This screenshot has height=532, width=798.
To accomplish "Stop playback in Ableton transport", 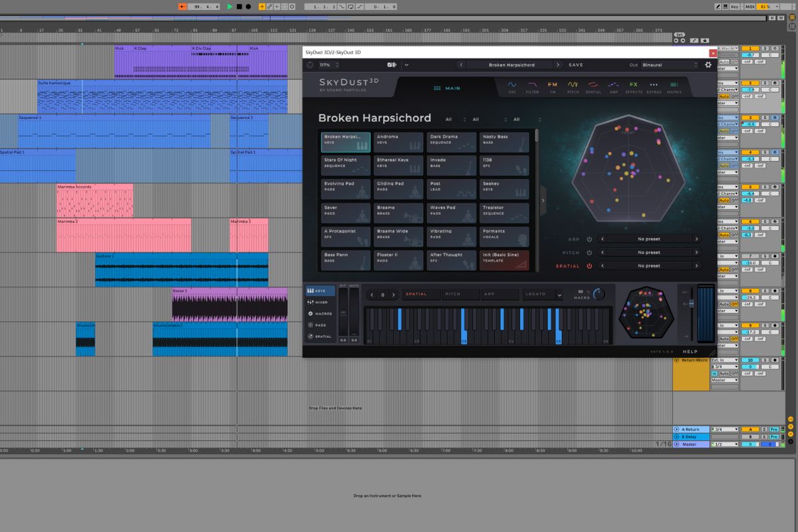I will pos(239,7).
